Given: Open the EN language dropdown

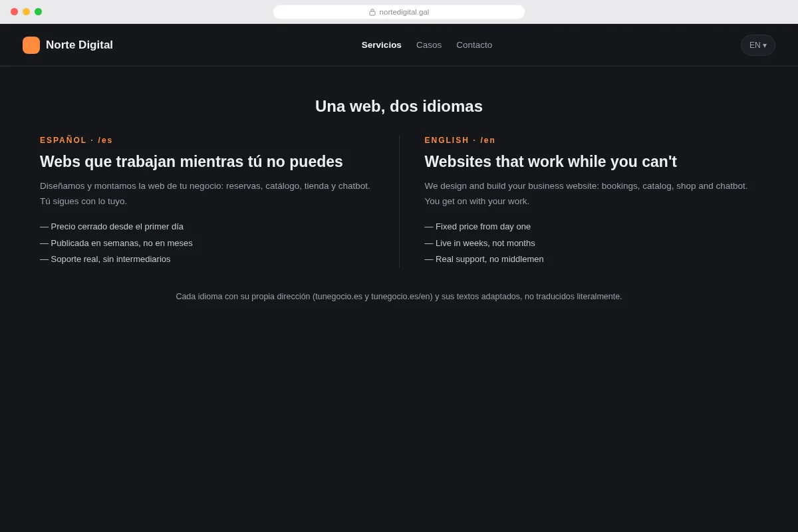Looking at the screenshot, I should click(x=758, y=45).
